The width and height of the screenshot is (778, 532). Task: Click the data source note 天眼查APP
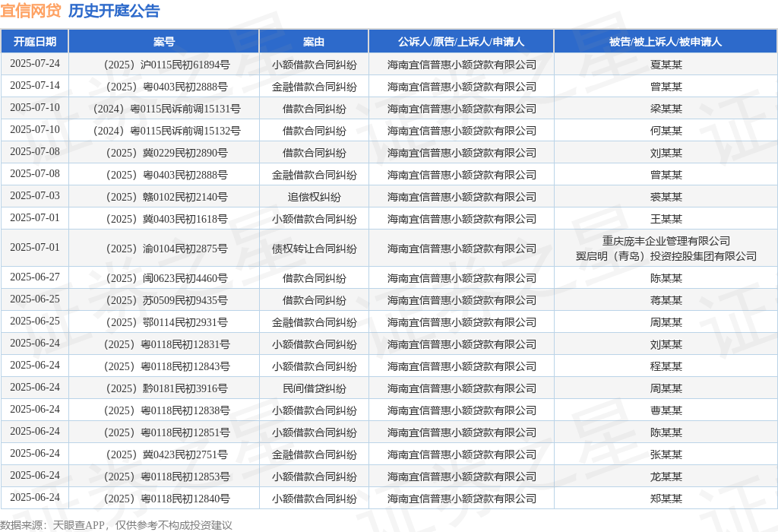click(x=79, y=525)
